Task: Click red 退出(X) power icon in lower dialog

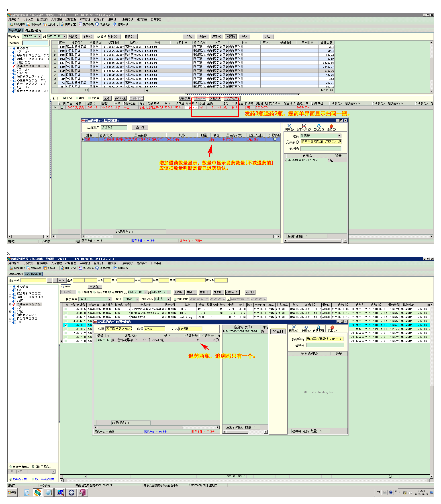Action: click(332, 327)
